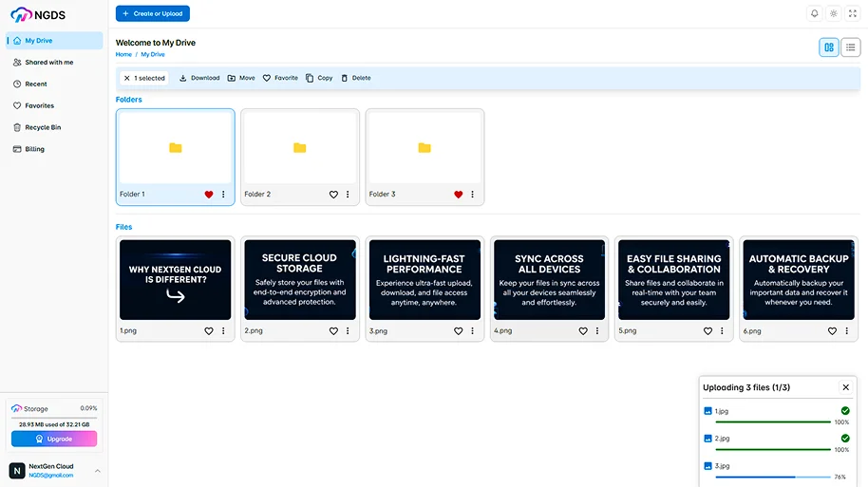
Task: Favorite 3.png with heart icon
Action: point(459,331)
